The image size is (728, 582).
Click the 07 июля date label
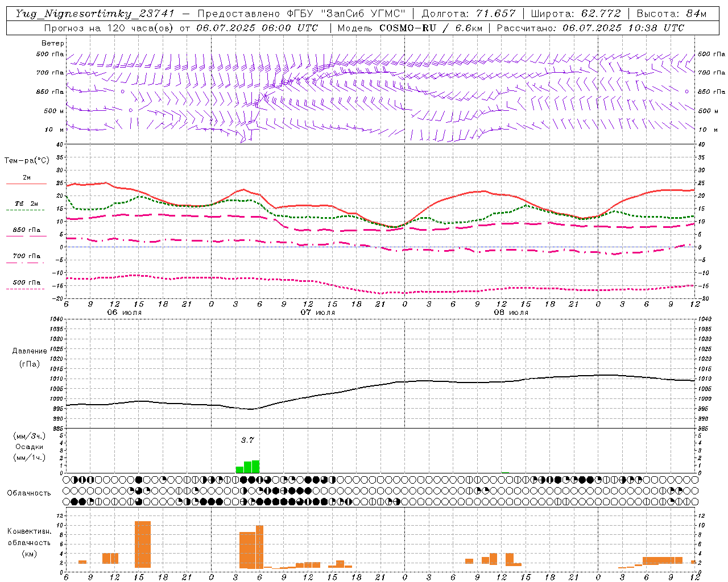pyautogui.click(x=318, y=313)
